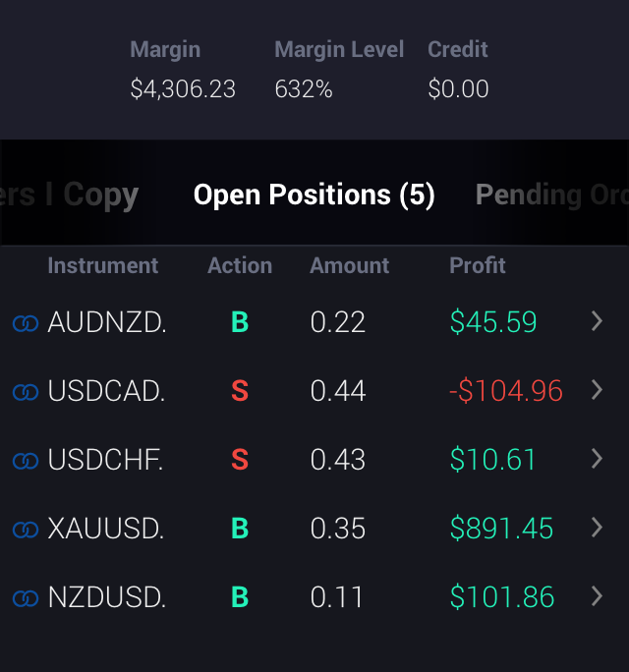
Task: Click the Buy indicator on XAUUSD row
Action: [240, 529]
